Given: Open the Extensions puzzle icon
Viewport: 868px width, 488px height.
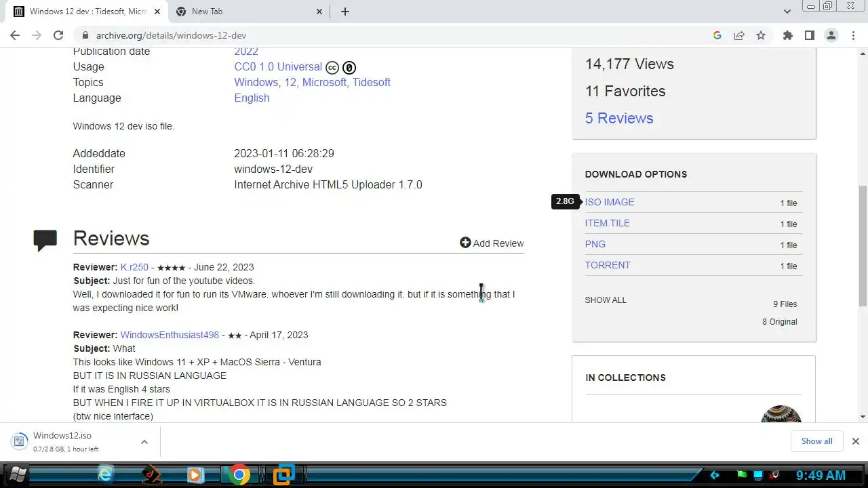Looking at the screenshot, I should pyautogui.click(x=787, y=35).
